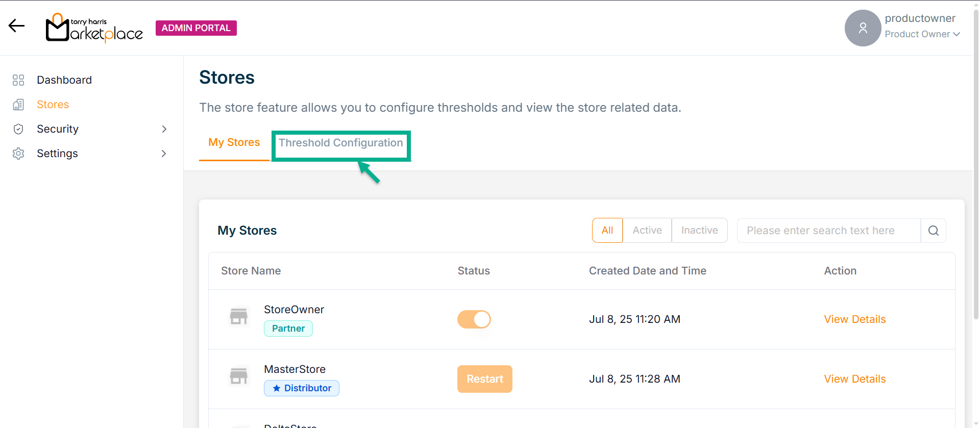Click the MasterStore shop icon
The image size is (980, 428).
point(238,376)
